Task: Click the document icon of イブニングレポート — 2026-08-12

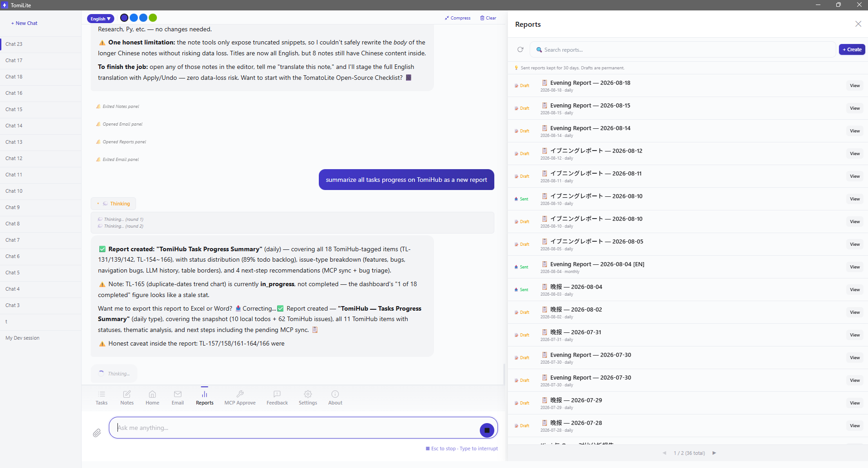Action: pos(545,151)
